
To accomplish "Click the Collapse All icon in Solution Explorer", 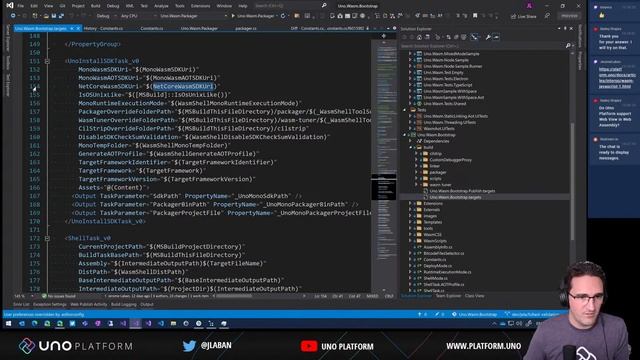I will [456, 37].
